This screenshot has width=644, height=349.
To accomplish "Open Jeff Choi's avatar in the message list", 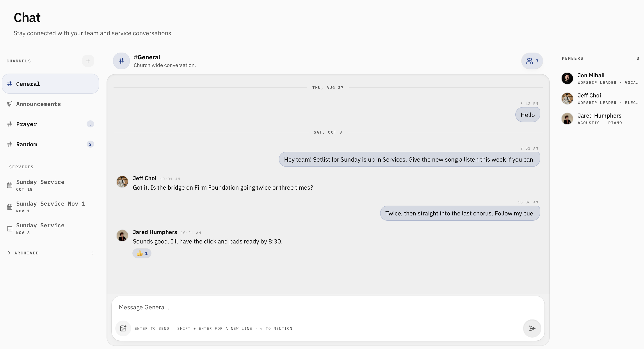I will [x=122, y=182].
